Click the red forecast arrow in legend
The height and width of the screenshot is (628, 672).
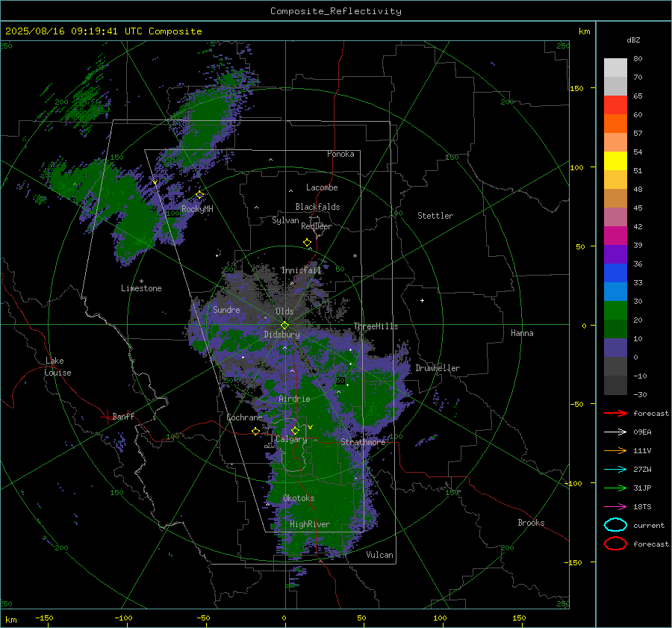click(615, 413)
